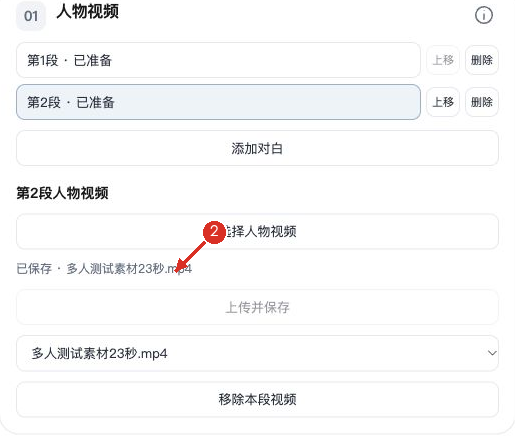
Task: Click the 添加对白 button
Action: [257, 148]
